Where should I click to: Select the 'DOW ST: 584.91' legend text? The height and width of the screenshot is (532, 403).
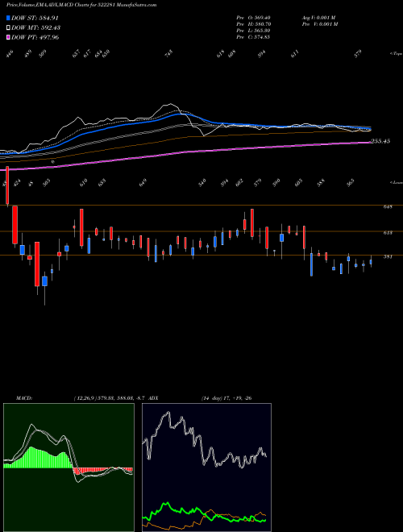(35, 18)
